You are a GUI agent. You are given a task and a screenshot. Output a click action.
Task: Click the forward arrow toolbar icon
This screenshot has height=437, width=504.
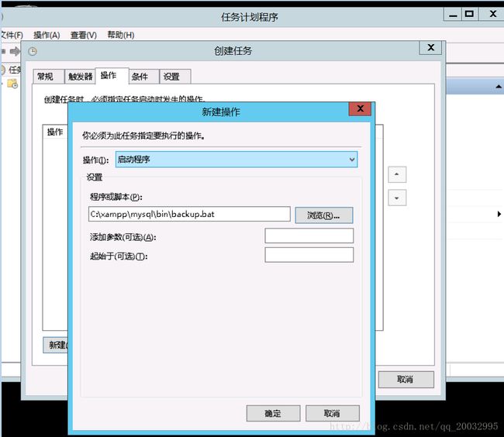click(15, 51)
